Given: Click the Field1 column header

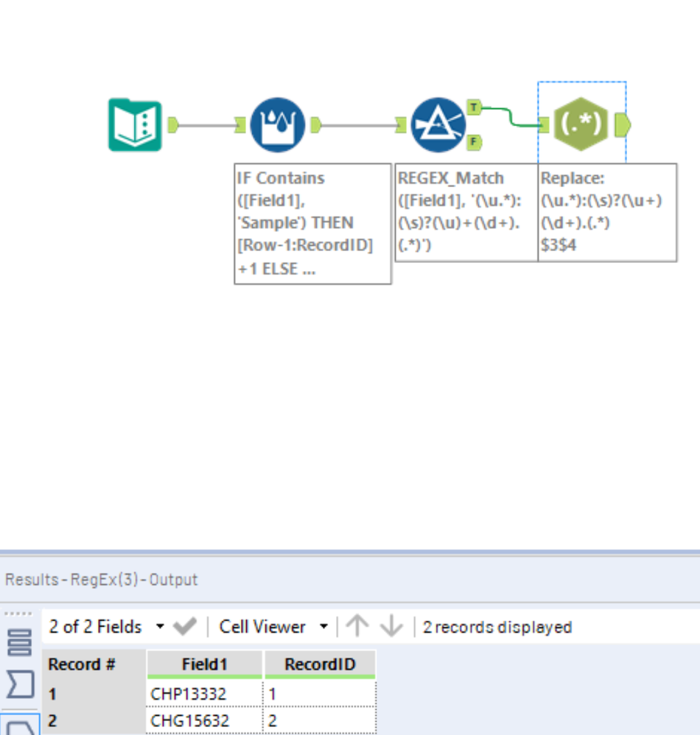Looking at the screenshot, I should [x=204, y=664].
